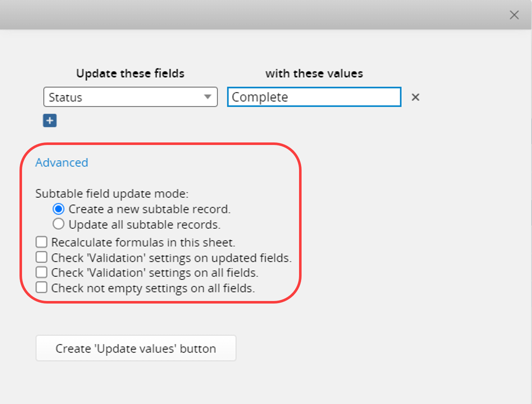Image resolution: width=532 pixels, height=404 pixels.
Task: Click the plus icon to add another field
Action: click(x=50, y=120)
